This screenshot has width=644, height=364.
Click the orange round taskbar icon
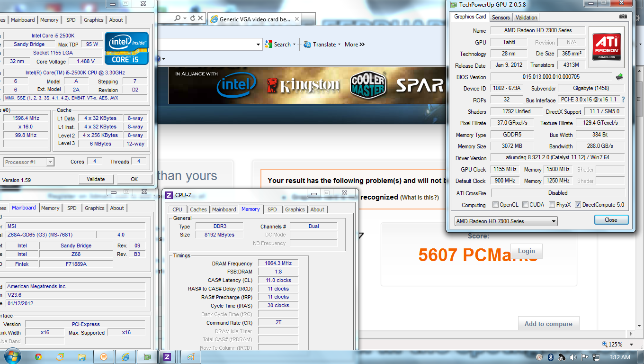coord(104,357)
